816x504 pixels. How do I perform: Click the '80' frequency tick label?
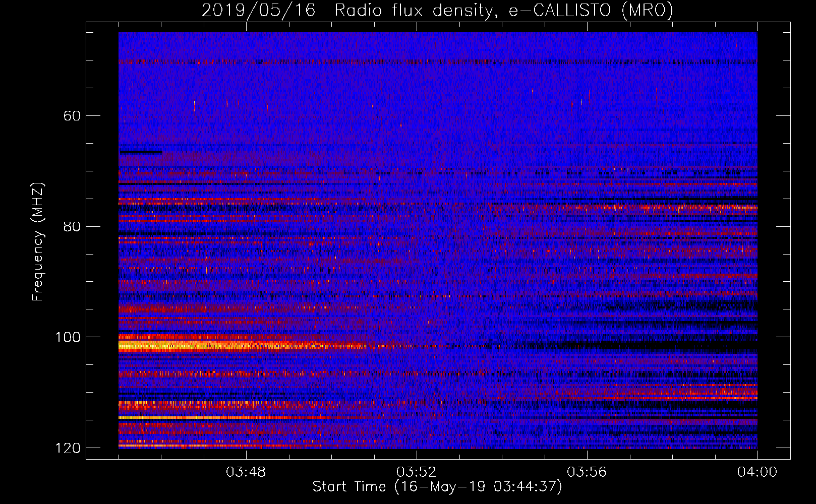72,226
